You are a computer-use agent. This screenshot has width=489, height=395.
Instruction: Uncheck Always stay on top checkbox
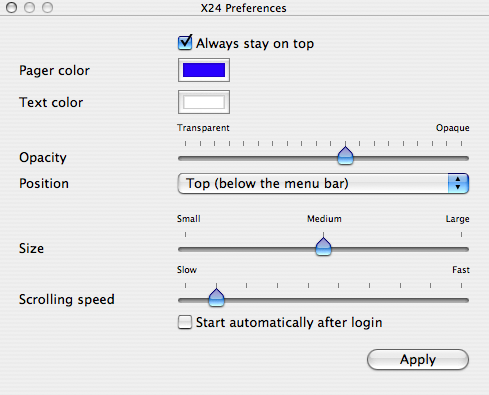(x=185, y=43)
